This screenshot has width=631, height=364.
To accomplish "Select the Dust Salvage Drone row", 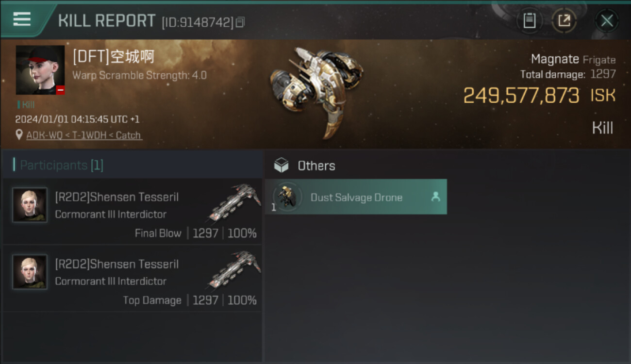I will click(356, 197).
